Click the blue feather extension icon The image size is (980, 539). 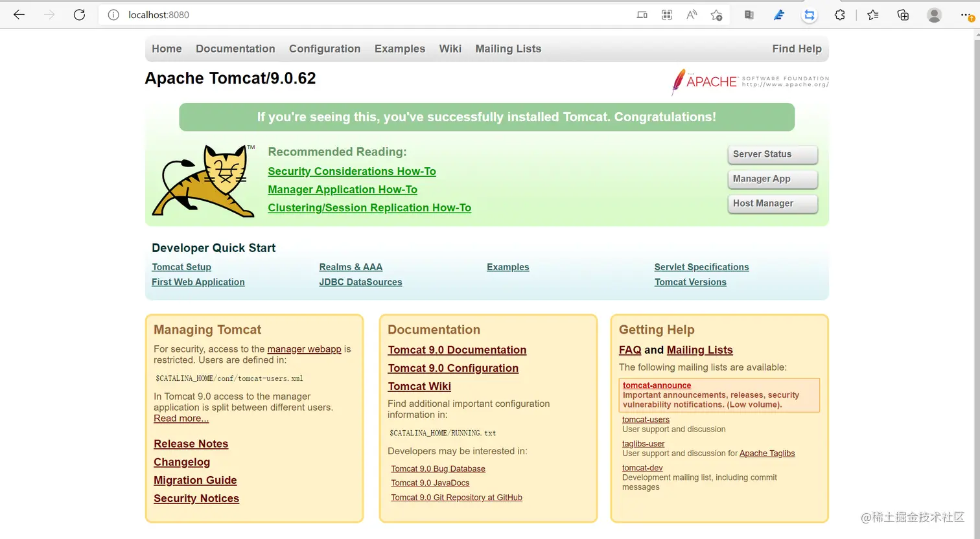click(x=779, y=15)
